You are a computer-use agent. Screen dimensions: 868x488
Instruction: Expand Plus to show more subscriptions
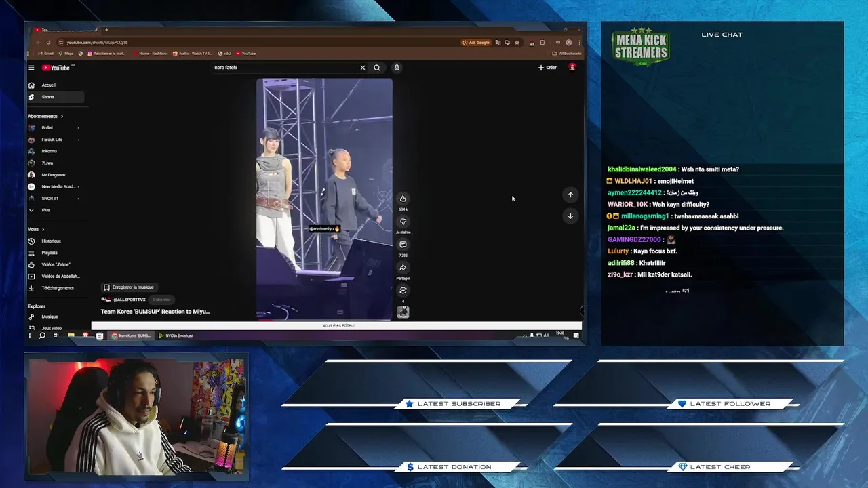[x=56, y=210]
